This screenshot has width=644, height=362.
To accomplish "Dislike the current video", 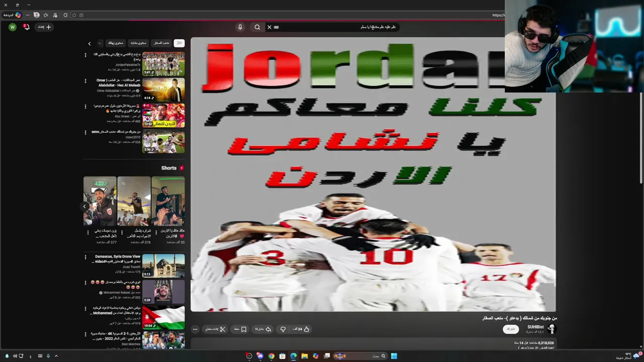I will [x=283, y=329].
